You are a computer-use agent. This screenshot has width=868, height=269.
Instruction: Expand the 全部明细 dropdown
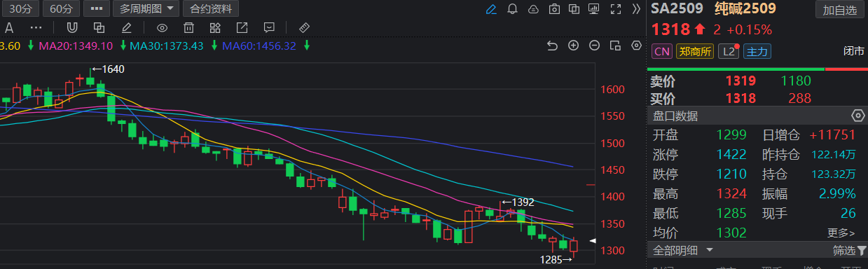coord(683,250)
